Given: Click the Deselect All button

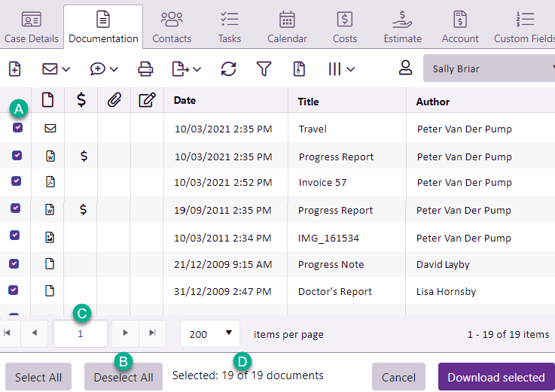Looking at the screenshot, I should [124, 377].
